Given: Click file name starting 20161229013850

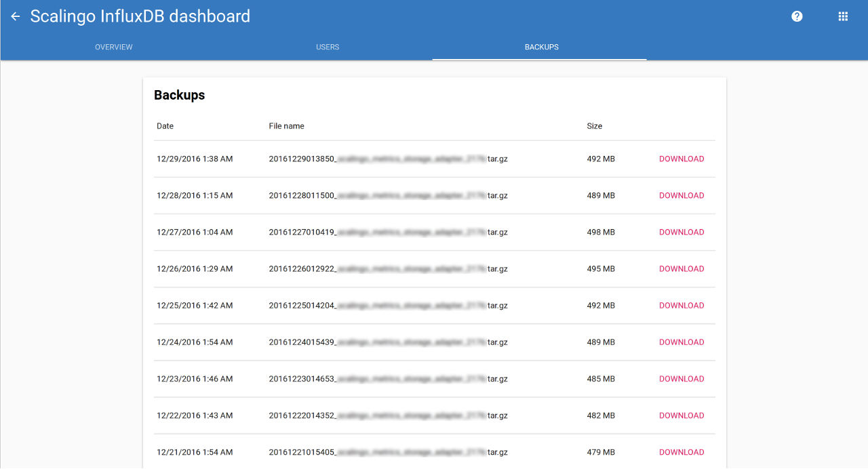Looking at the screenshot, I should pyautogui.click(x=389, y=159).
